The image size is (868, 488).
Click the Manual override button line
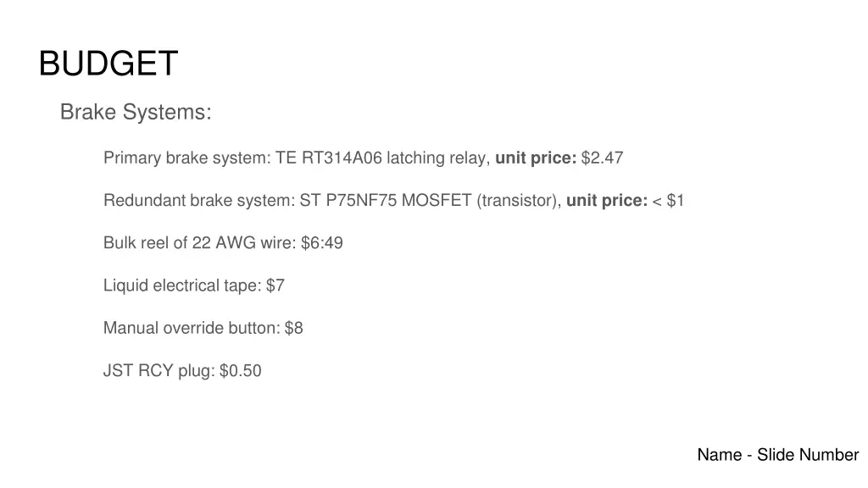(203, 328)
